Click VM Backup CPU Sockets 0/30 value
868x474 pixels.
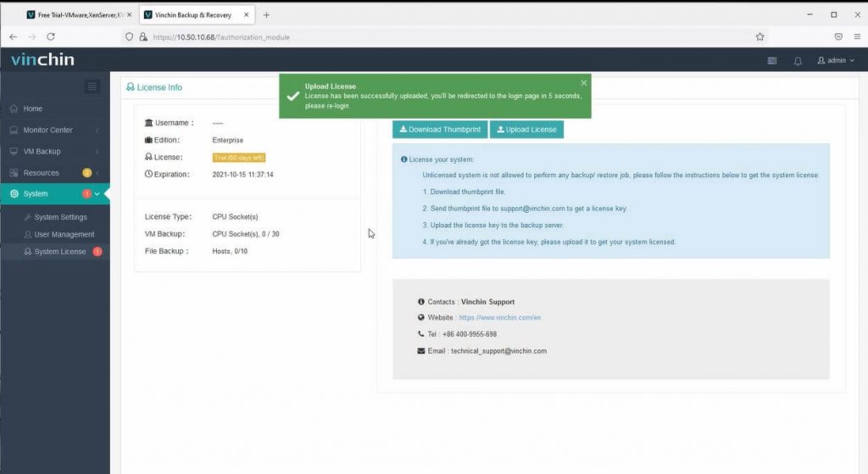point(246,234)
